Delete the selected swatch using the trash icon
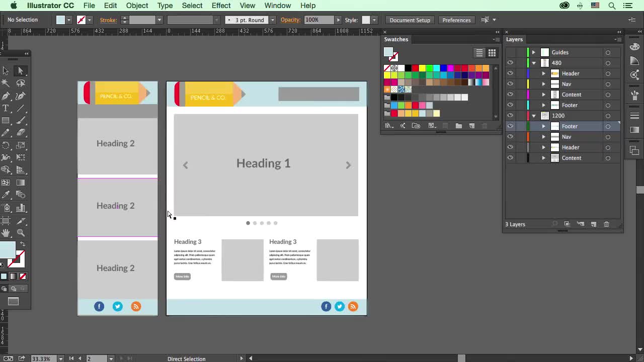 click(484, 125)
